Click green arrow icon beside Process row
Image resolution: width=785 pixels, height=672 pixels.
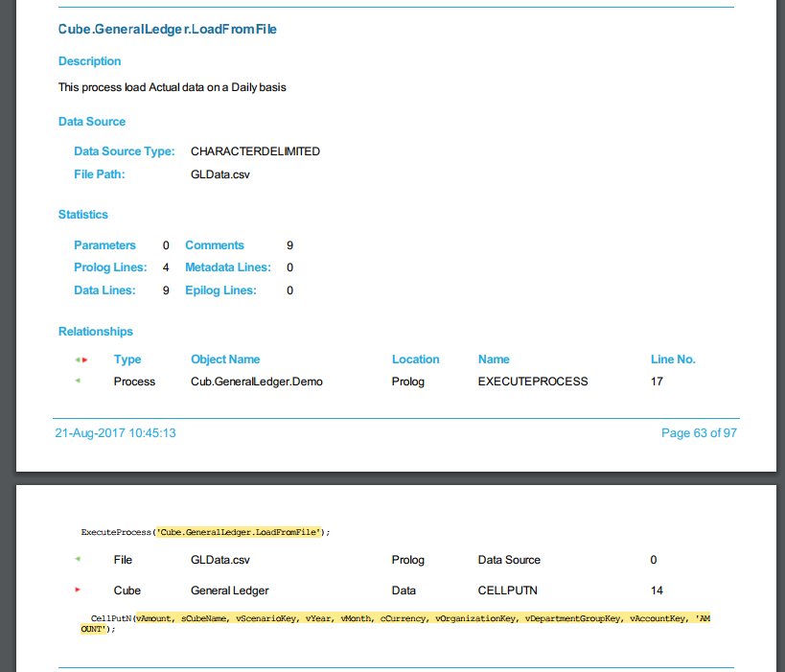78,381
